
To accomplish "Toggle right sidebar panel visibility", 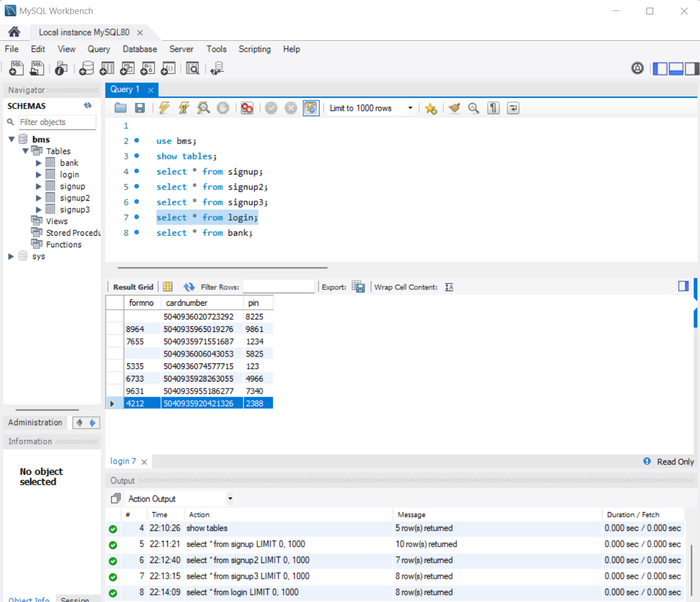I will (x=692, y=68).
